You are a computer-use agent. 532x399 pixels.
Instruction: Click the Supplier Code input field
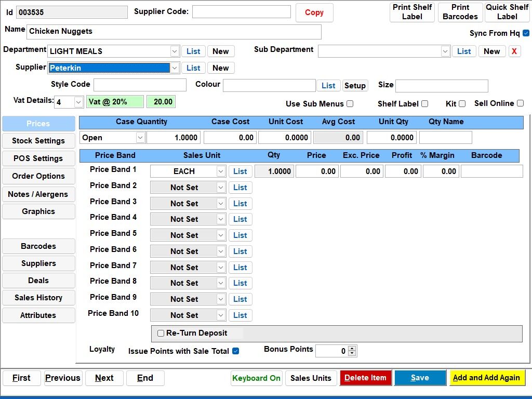[x=242, y=11]
